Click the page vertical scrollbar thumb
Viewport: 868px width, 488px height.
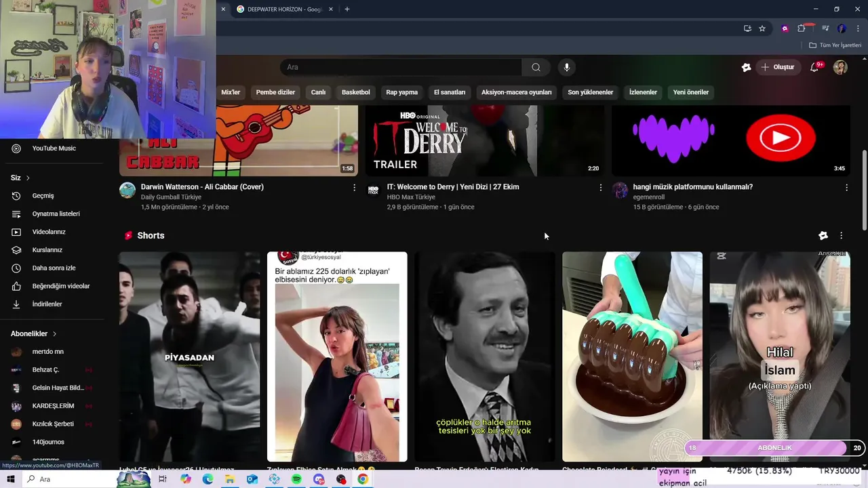tap(864, 190)
